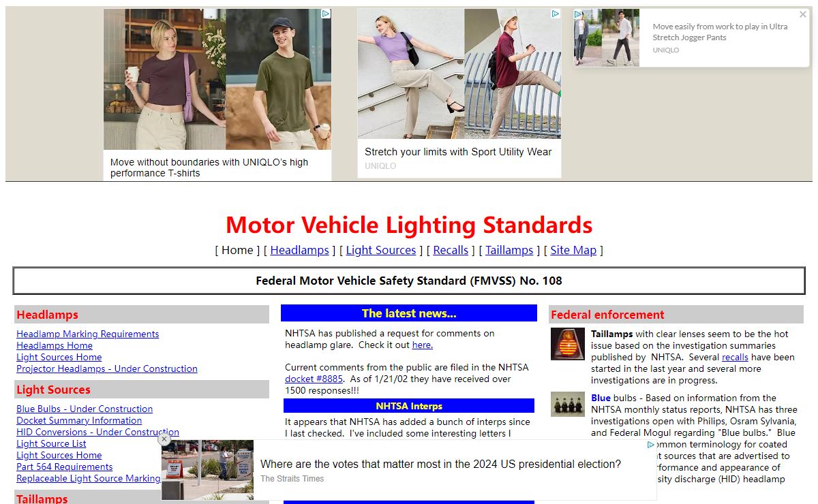818x504 pixels.
Task: Open Headlamp Marking Requirements link
Action: tap(88, 334)
